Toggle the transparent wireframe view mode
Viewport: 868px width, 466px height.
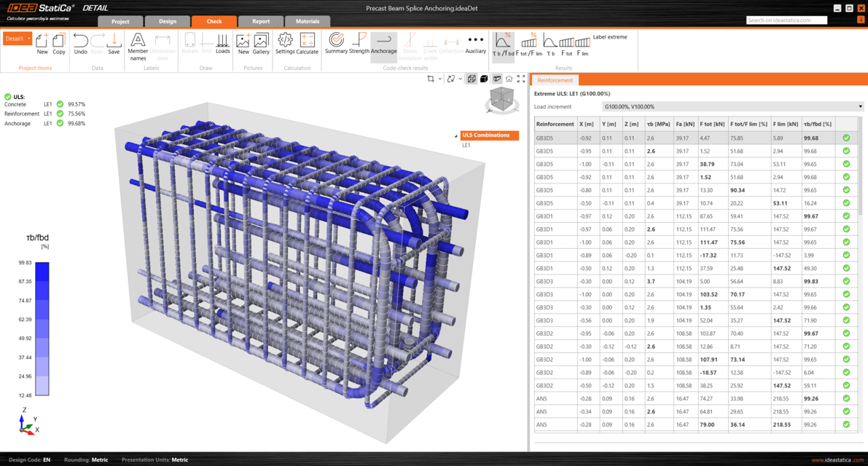[472, 79]
